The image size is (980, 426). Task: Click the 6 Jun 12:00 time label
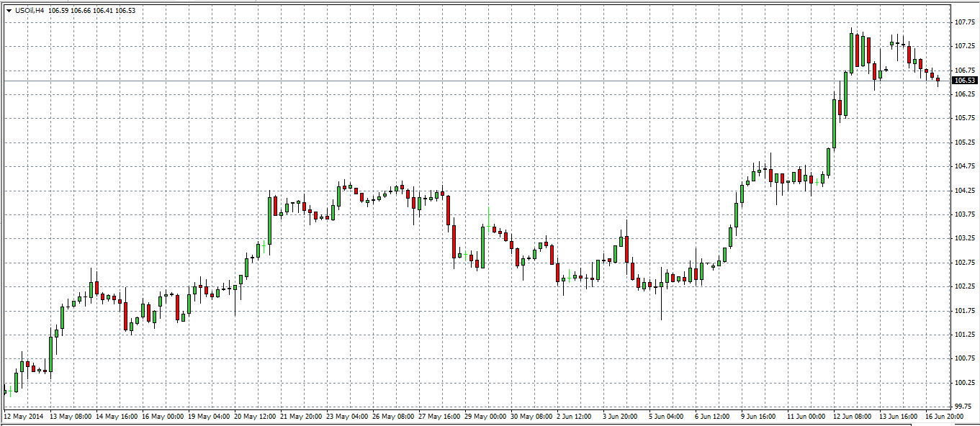714,416
